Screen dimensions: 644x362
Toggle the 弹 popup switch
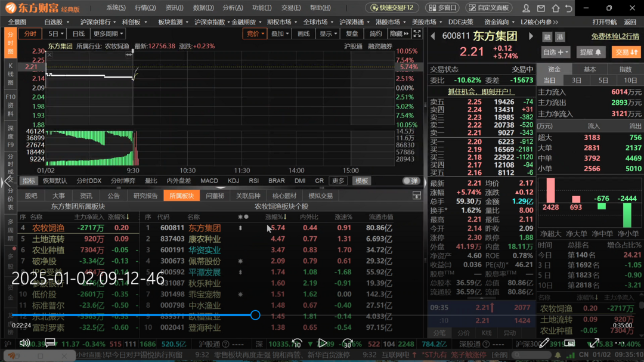click(410, 181)
